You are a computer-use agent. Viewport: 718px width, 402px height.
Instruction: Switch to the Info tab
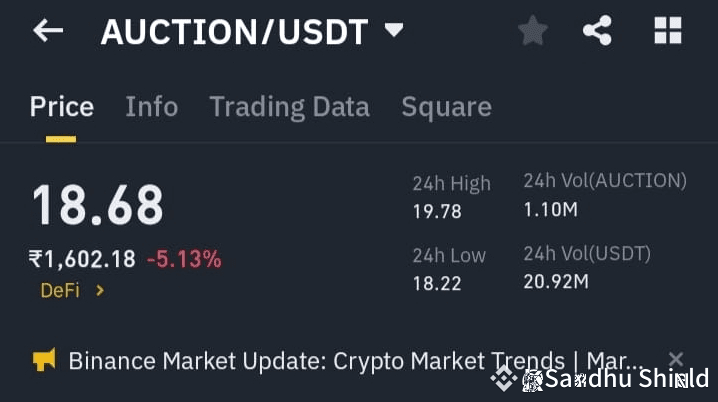[x=151, y=107]
